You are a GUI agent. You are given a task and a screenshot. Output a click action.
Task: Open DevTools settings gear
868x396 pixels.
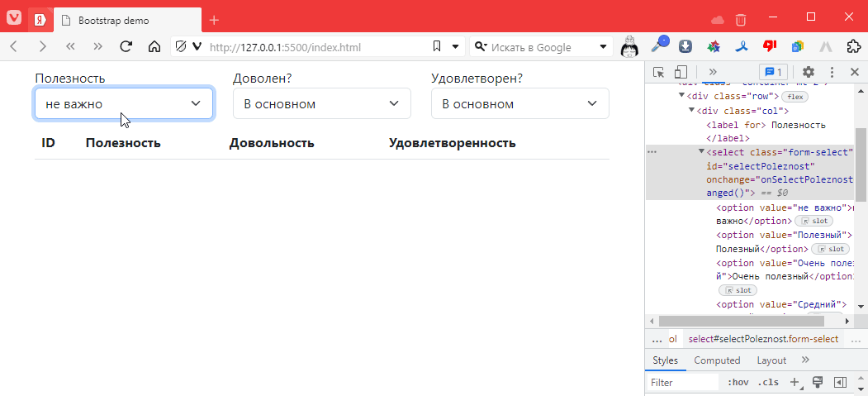tap(809, 73)
